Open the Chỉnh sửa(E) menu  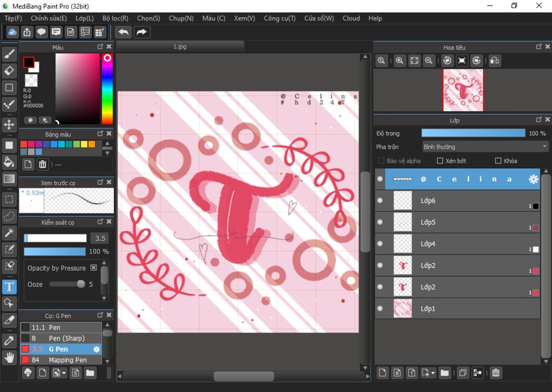pos(49,18)
